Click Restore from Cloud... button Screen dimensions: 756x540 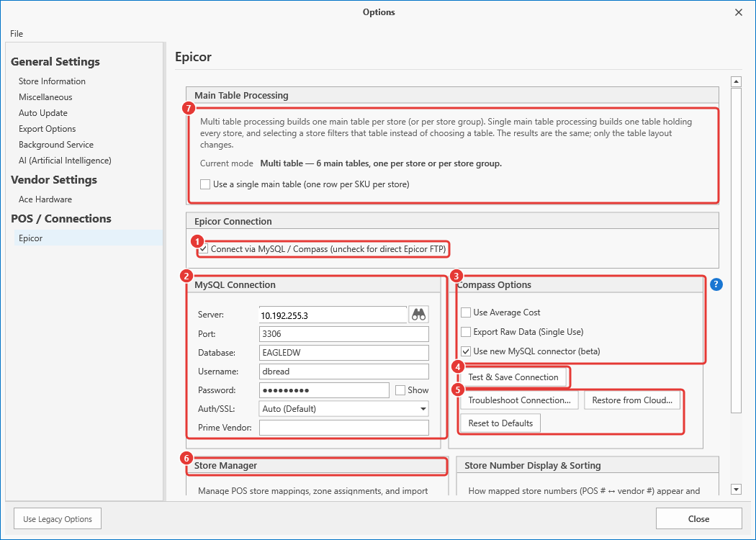coord(632,400)
